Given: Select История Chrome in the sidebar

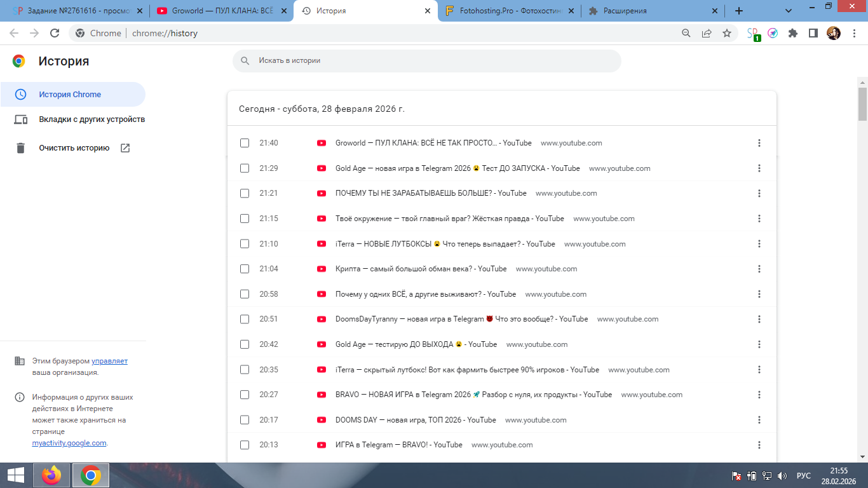Looking at the screenshot, I should point(72,95).
